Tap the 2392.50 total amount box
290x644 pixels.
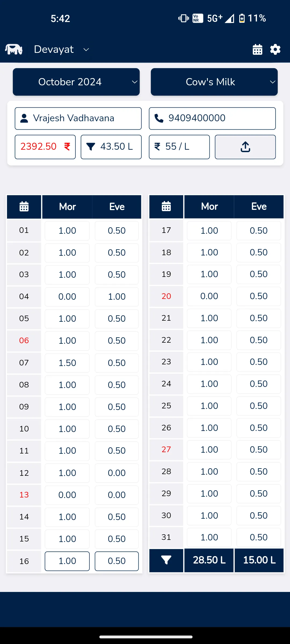click(45, 147)
